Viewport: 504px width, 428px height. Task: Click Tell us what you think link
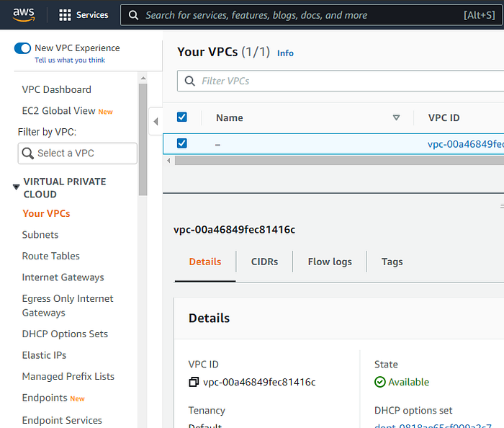point(70,60)
